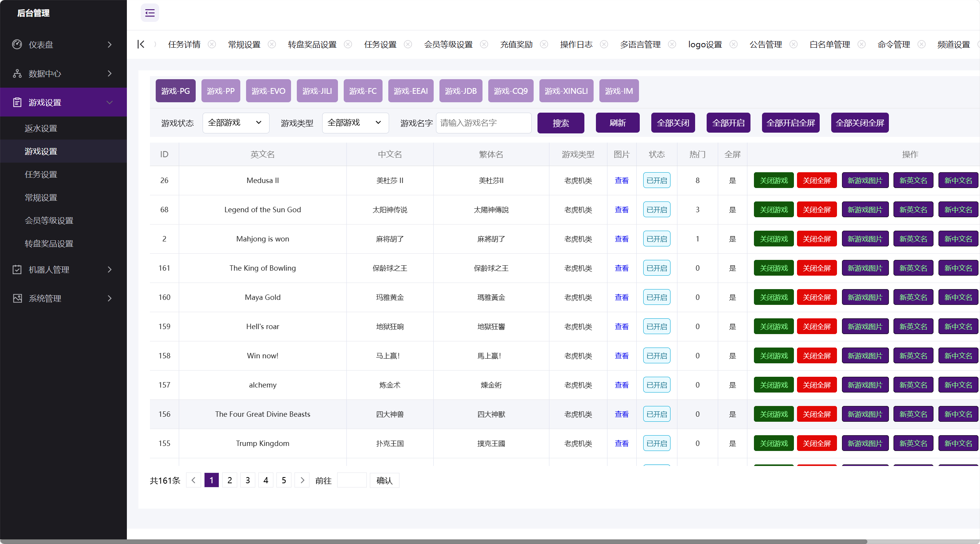Close the 公告管理 tab
The width and height of the screenshot is (980, 544).
click(794, 44)
